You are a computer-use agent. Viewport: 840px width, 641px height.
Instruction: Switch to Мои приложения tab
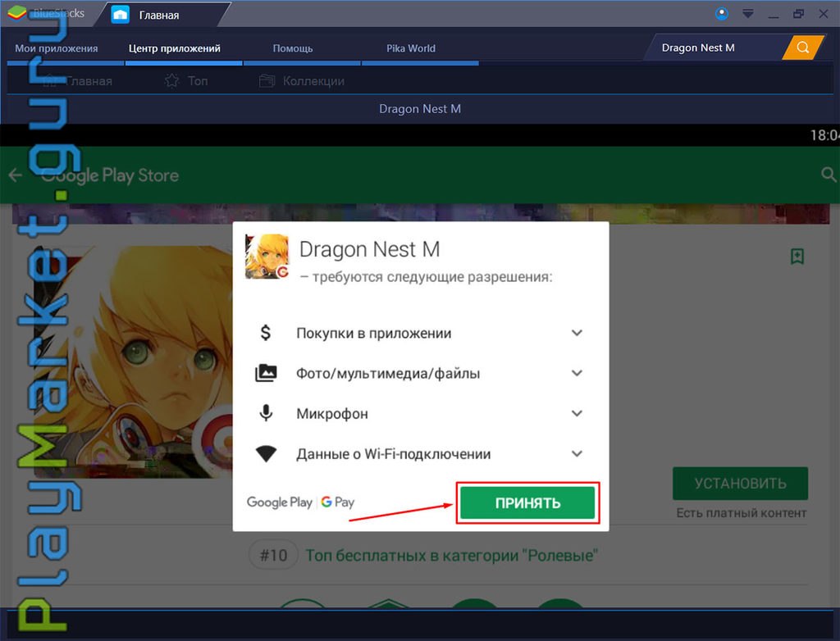(x=57, y=48)
